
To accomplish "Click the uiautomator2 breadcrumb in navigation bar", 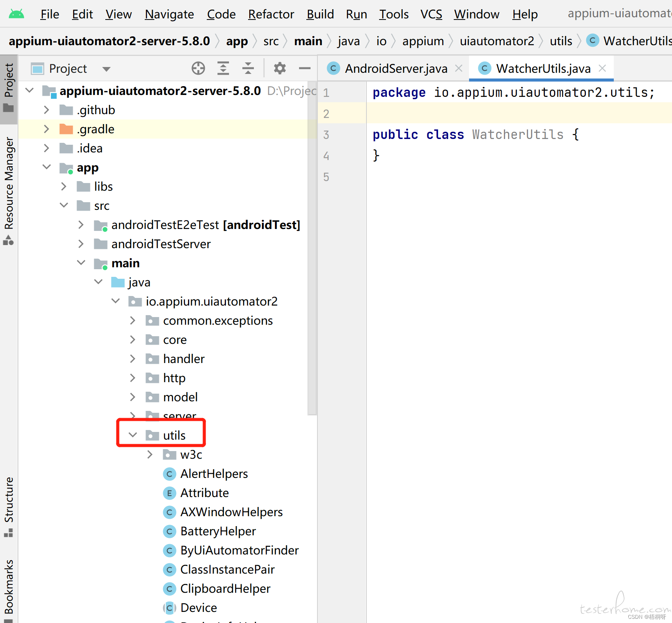I will pyautogui.click(x=497, y=41).
